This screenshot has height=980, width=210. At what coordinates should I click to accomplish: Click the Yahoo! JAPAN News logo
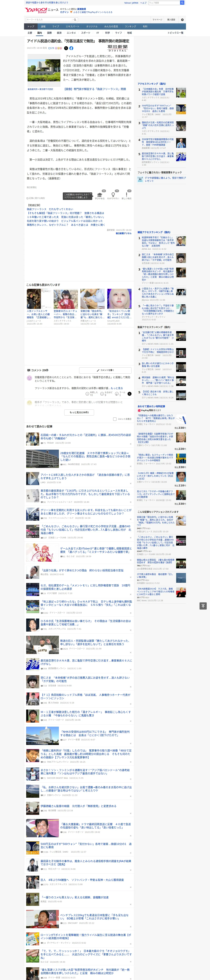pos(42,10)
